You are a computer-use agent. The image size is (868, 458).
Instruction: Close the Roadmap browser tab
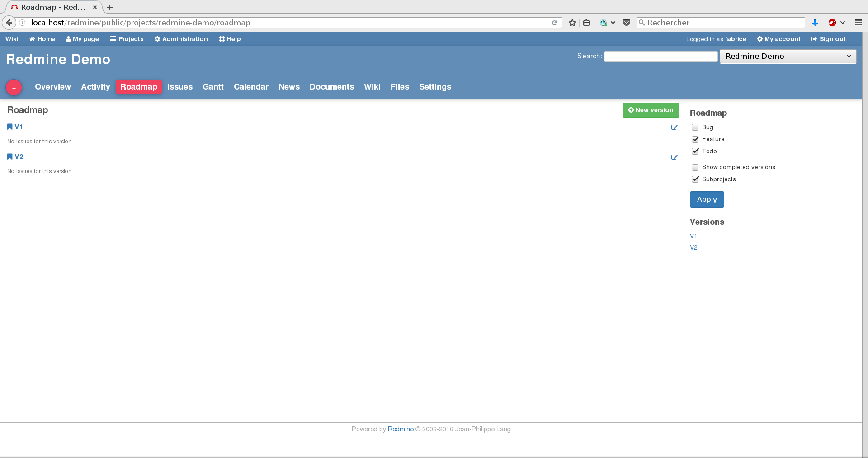[x=95, y=7]
